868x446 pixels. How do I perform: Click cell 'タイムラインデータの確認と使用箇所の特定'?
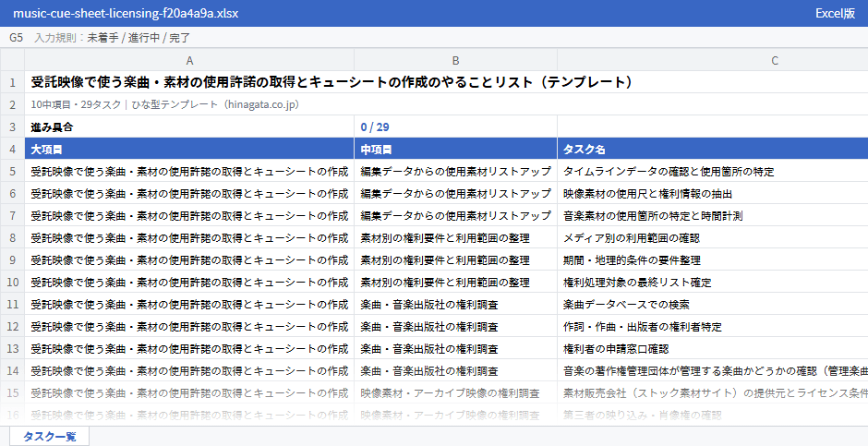tap(713, 171)
